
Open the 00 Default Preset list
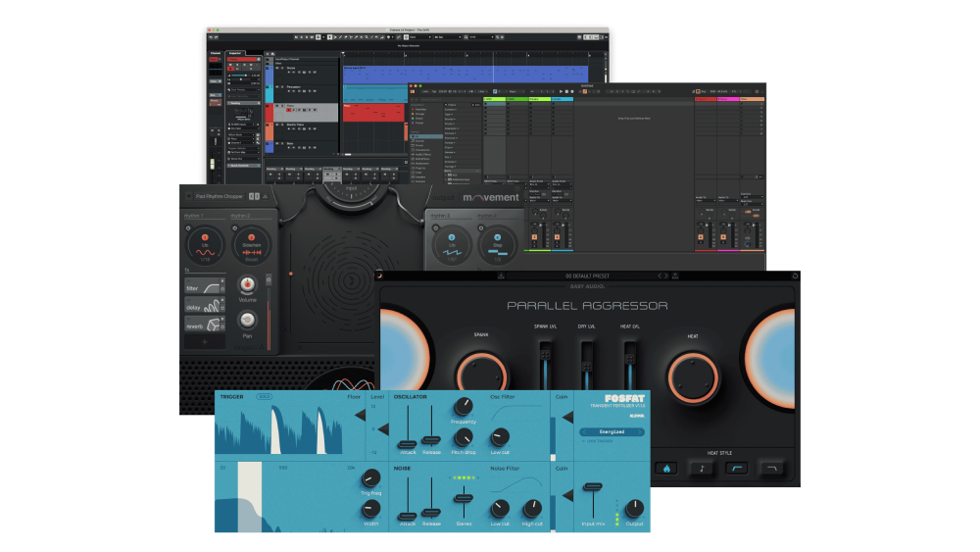[x=588, y=276]
